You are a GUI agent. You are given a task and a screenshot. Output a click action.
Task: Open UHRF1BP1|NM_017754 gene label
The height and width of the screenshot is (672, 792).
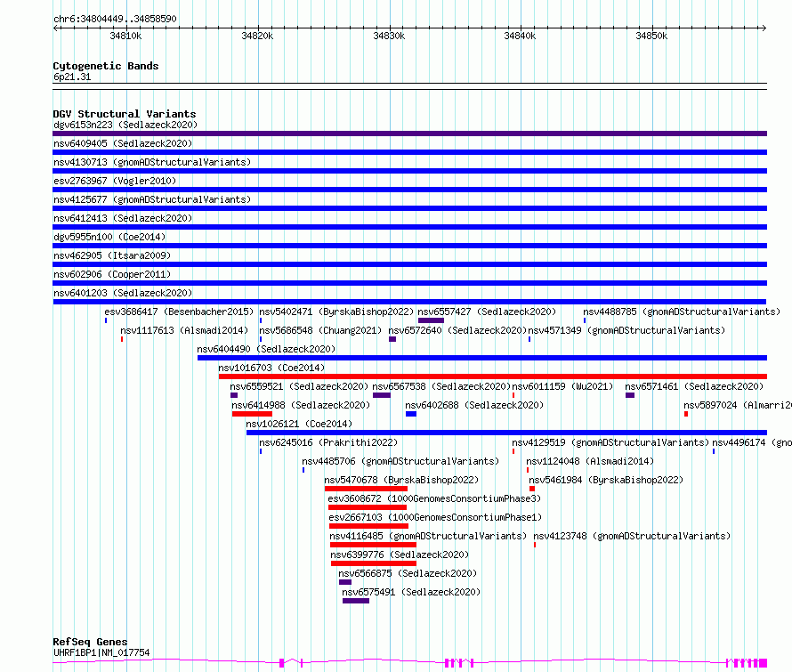click(x=101, y=652)
